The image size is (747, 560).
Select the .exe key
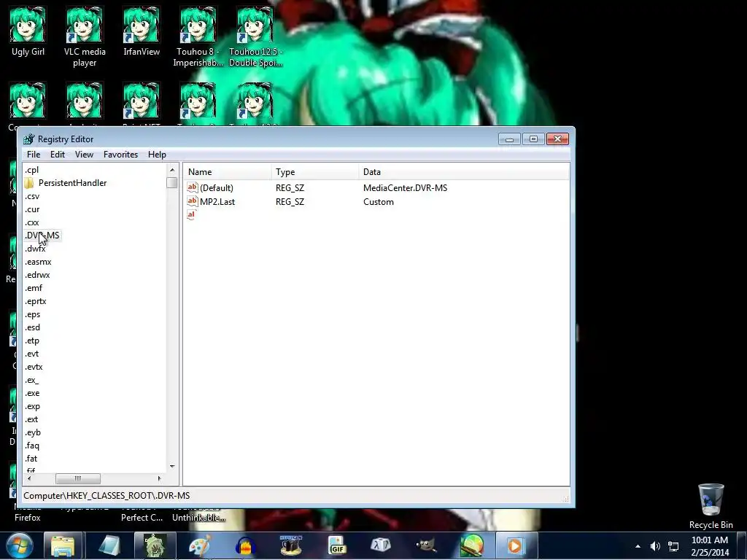pyautogui.click(x=32, y=393)
